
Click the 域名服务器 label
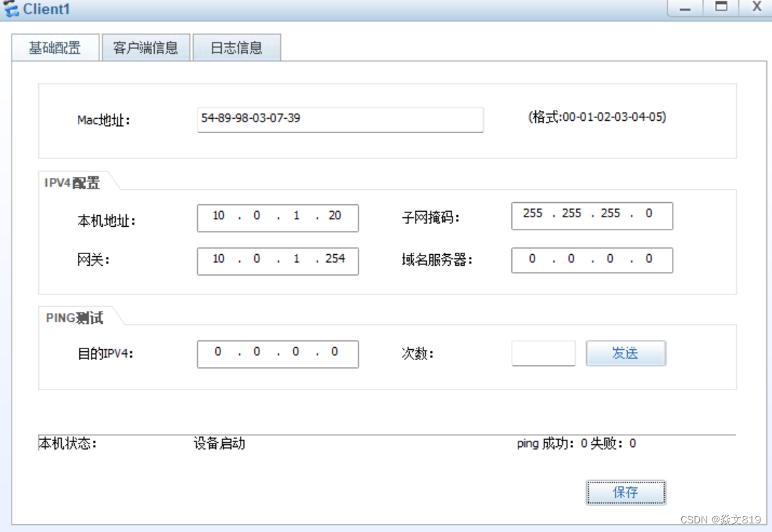click(437, 259)
